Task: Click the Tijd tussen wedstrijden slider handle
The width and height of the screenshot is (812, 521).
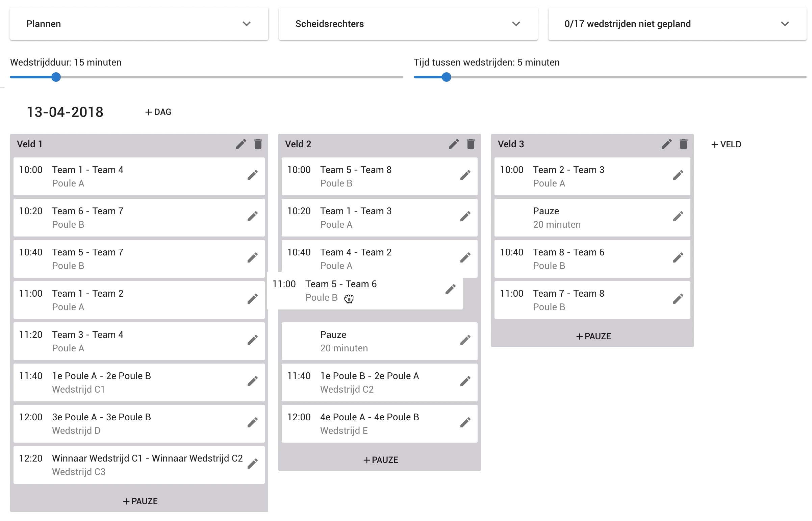Action: tap(447, 77)
